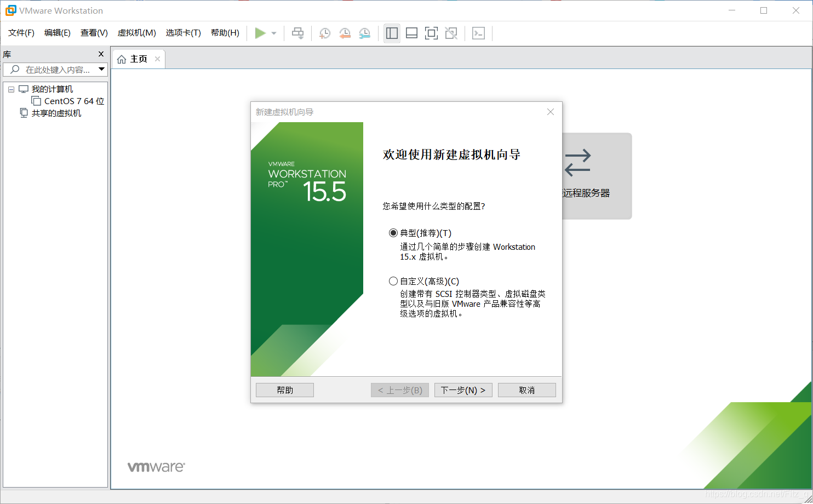Click the Remote Server (远程服务器) label
This screenshot has width=813, height=504.
tap(586, 193)
